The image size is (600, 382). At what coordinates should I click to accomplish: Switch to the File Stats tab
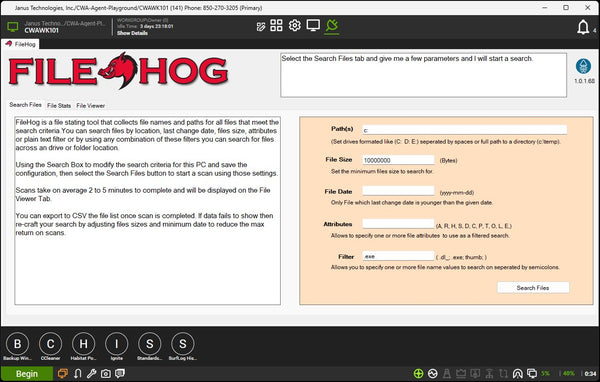click(59, 105)
